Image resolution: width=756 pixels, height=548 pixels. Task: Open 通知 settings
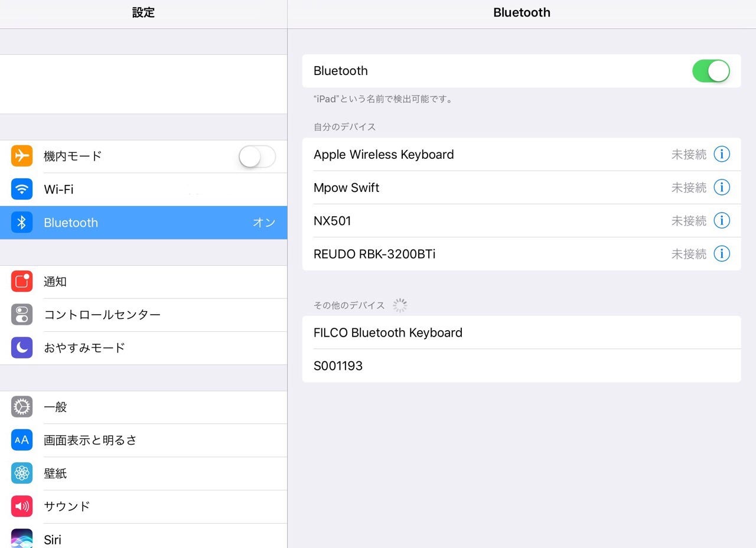(144, 282)
